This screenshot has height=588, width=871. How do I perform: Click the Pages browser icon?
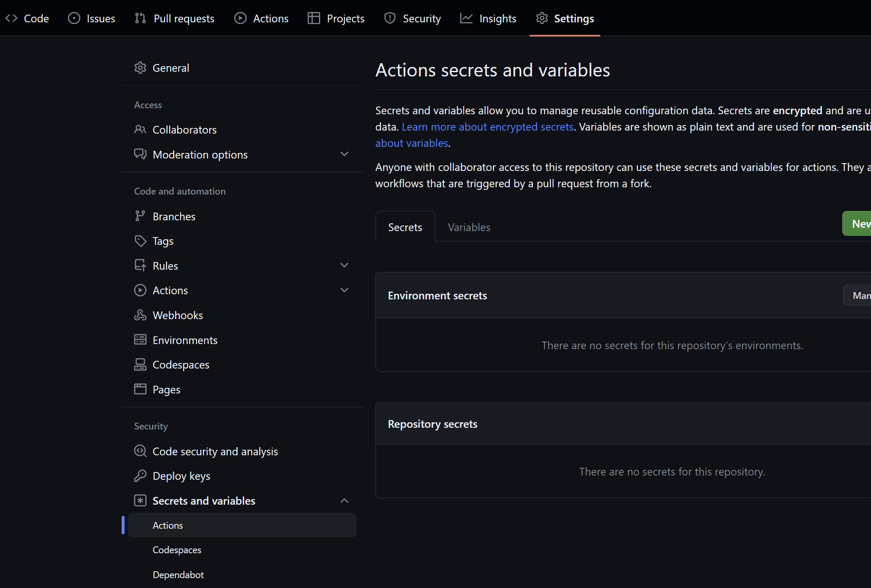click(140, 390)
